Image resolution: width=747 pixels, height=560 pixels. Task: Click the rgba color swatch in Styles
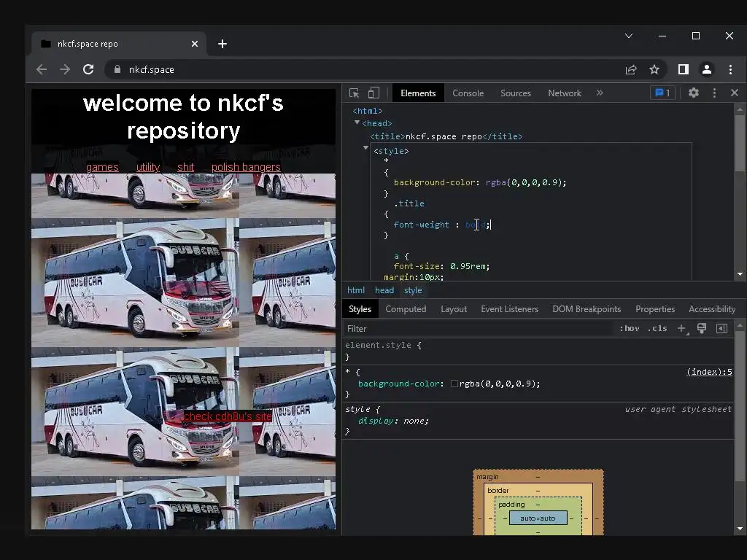(x=454, y=384)
